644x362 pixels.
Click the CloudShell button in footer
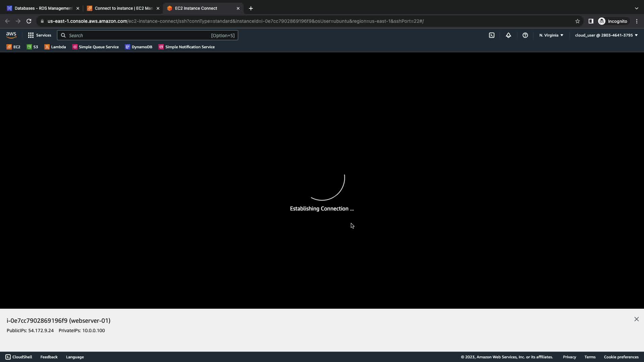tap(19, 357)
